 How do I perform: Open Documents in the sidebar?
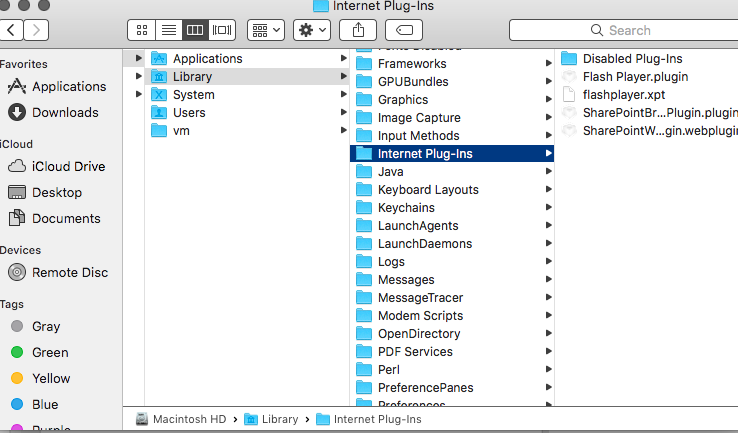55,218
